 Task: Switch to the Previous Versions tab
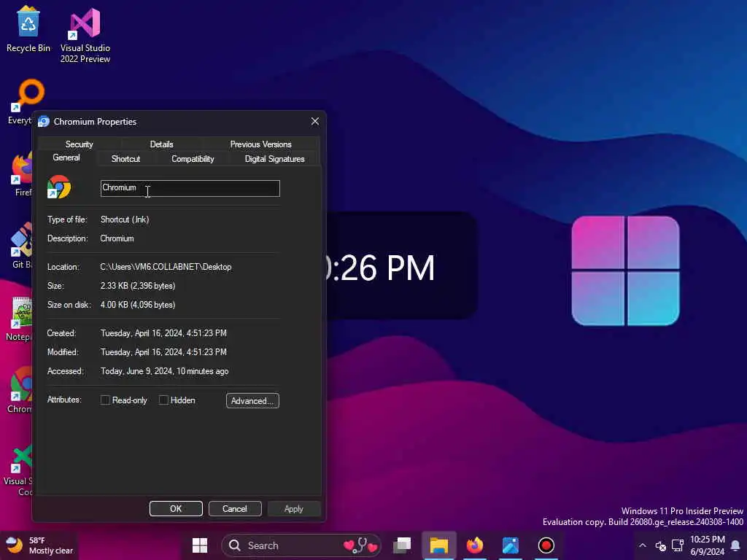(260, 144)
